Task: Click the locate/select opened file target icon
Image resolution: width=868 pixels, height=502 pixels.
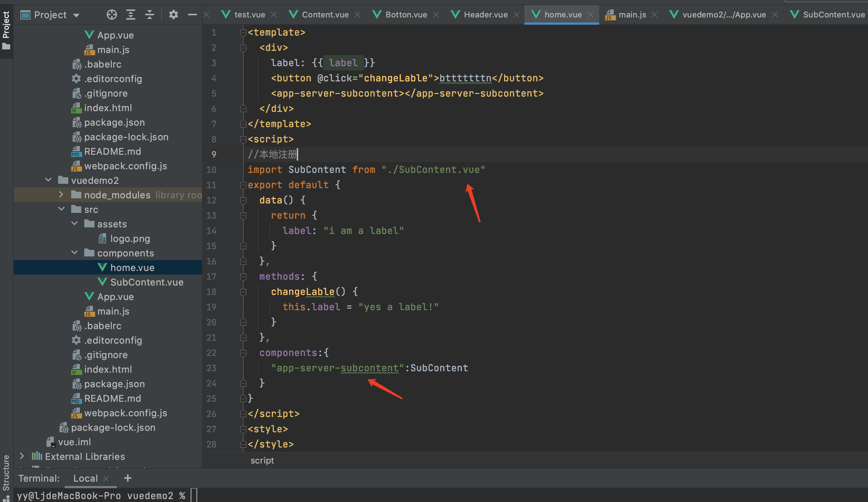Action: 111,15
